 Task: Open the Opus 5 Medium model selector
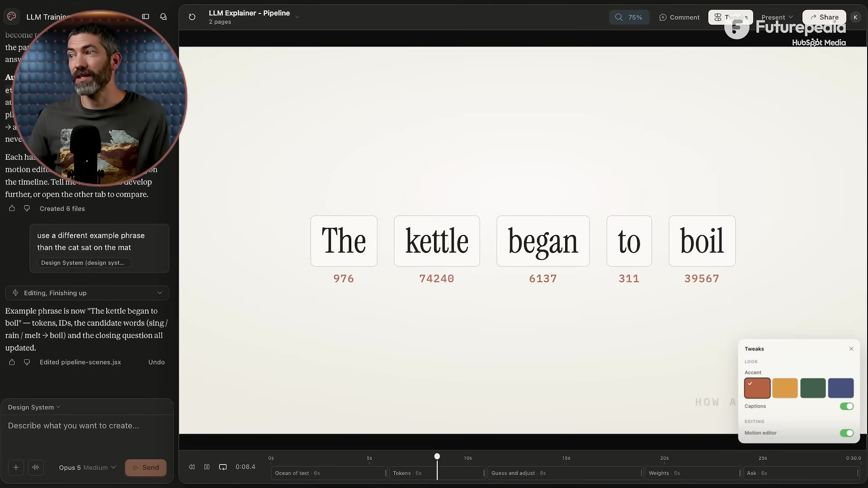tap(87, 467)
